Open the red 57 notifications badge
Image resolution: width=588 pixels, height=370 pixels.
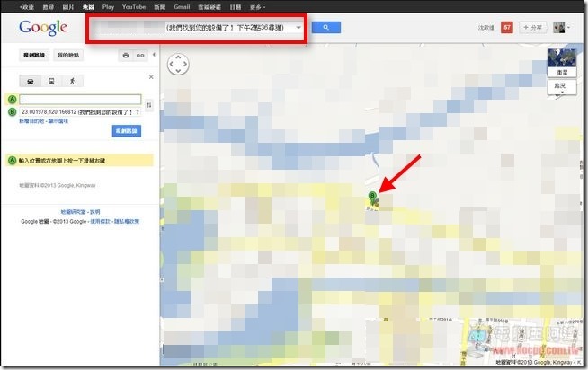(x=507, y=27)
